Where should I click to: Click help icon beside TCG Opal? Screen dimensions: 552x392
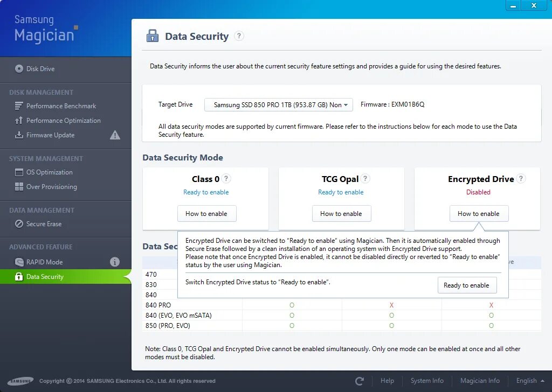(365, 179)
